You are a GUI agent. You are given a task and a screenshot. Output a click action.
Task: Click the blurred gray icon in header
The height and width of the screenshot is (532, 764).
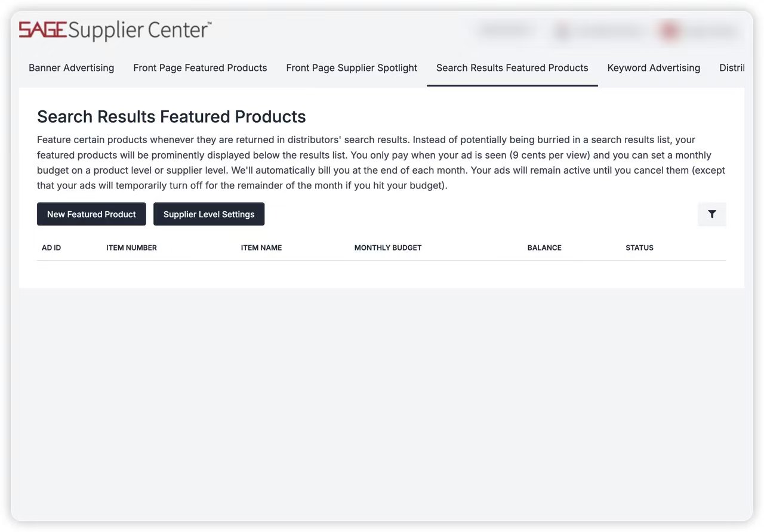[562, 31]
